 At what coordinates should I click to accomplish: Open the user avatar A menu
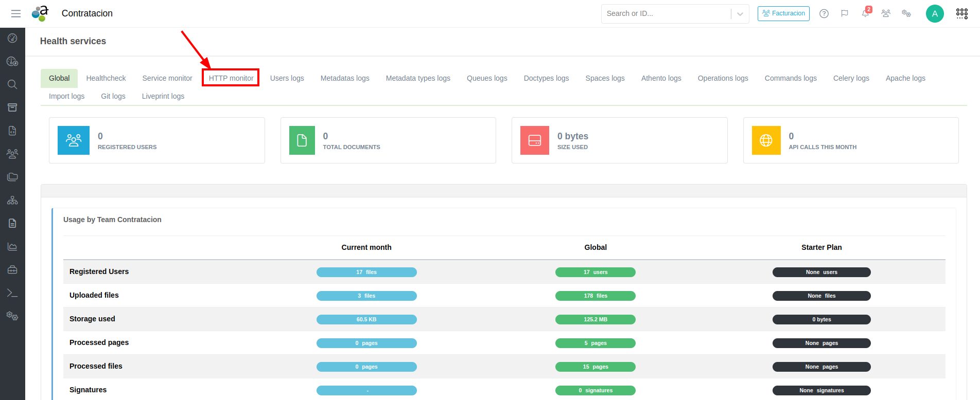[935, 14]
